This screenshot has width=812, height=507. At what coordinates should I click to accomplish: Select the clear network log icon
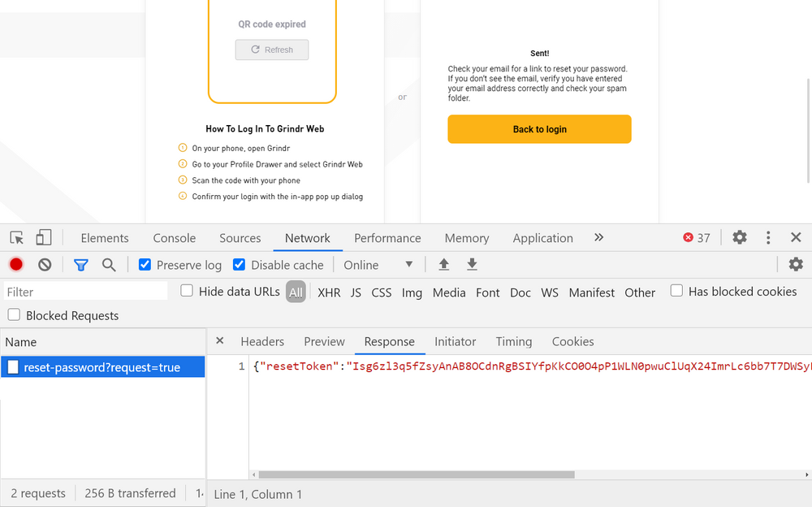[x=44, y=264]
